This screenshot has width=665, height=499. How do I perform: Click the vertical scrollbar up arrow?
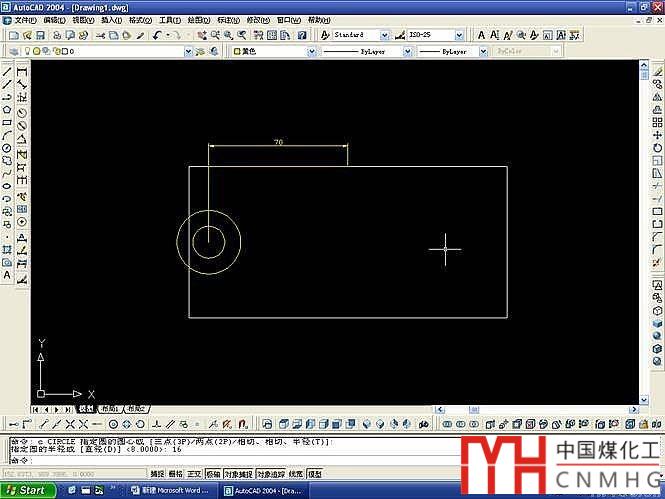point(644,64)
